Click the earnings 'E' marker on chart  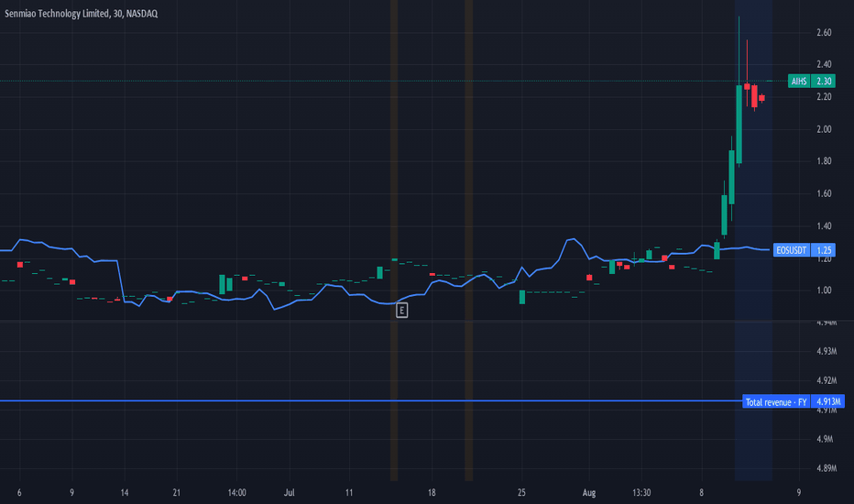(x=401, y=311)
